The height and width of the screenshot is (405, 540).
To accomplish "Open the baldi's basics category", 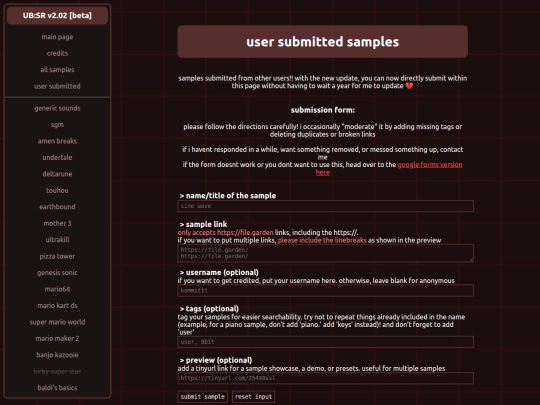I will click(x=57, y=387).
